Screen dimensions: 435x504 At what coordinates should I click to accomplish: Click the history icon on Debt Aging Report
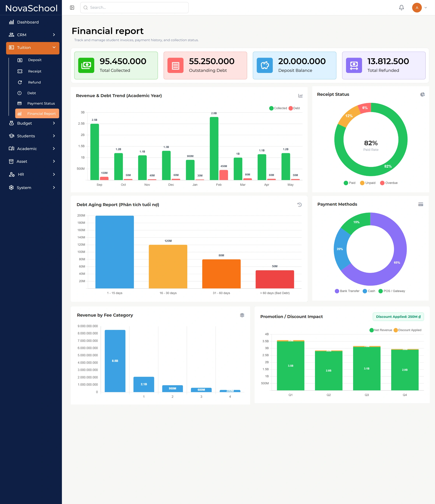coord(299,205)
